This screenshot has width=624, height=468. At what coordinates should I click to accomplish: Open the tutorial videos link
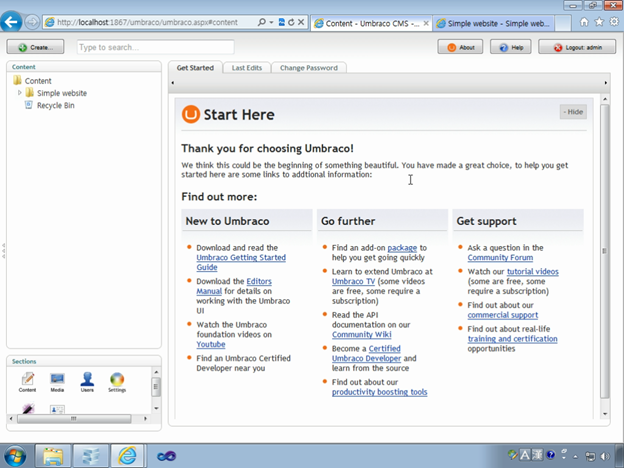[532, 271]
